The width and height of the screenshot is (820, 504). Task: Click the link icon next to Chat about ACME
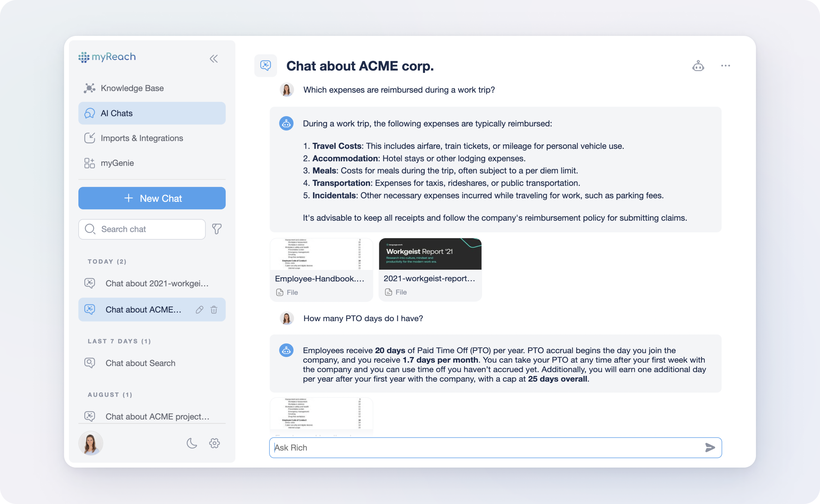[x=199, y=309]
